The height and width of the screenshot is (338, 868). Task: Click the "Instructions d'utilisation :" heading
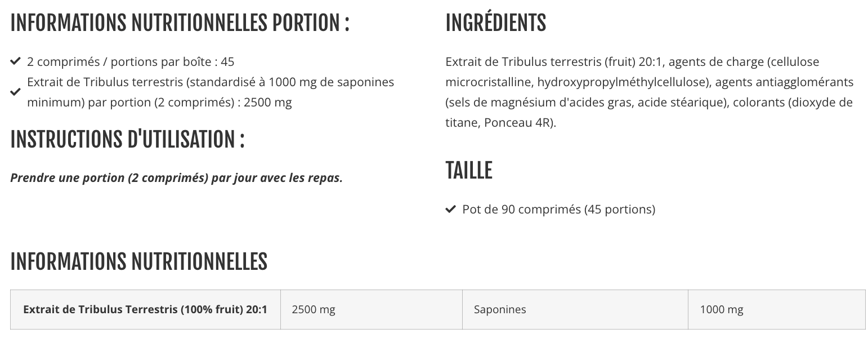(127, 140)
